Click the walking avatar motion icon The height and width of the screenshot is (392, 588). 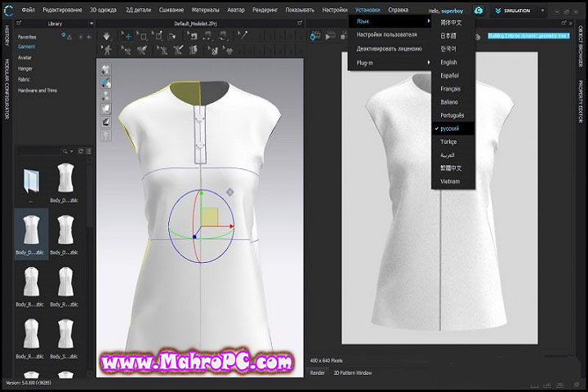point(107,50)
